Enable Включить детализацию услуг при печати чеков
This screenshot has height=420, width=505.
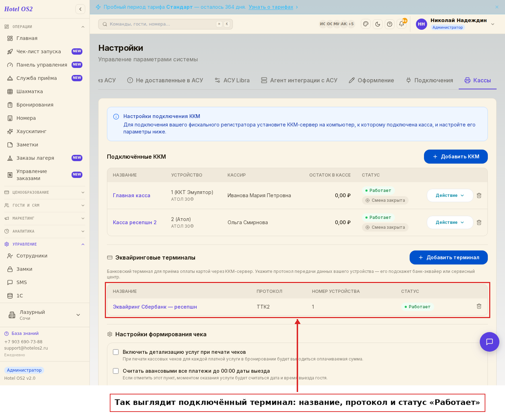tap(116, 352)
